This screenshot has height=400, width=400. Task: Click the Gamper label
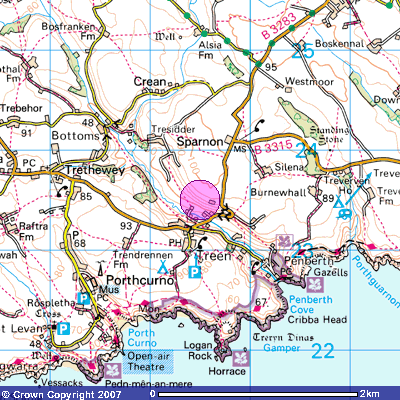pos(282,348)
